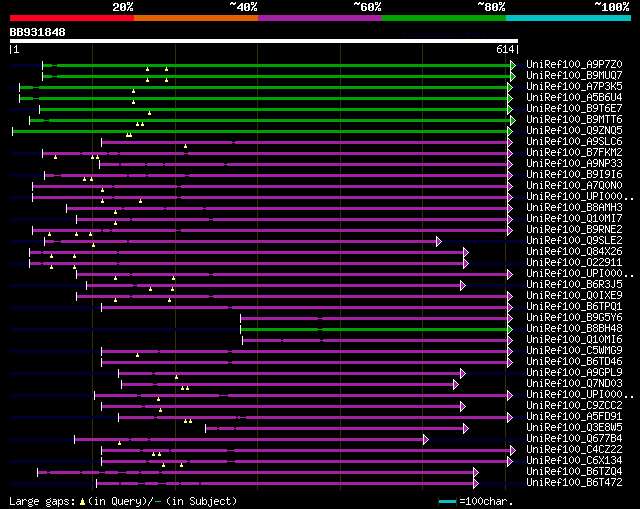The height and width of the screenshot is (509, 640).
Task: Click the green arrowhead of the UniRef100_A9P7Z0 alignment
Action: (513, 65)
